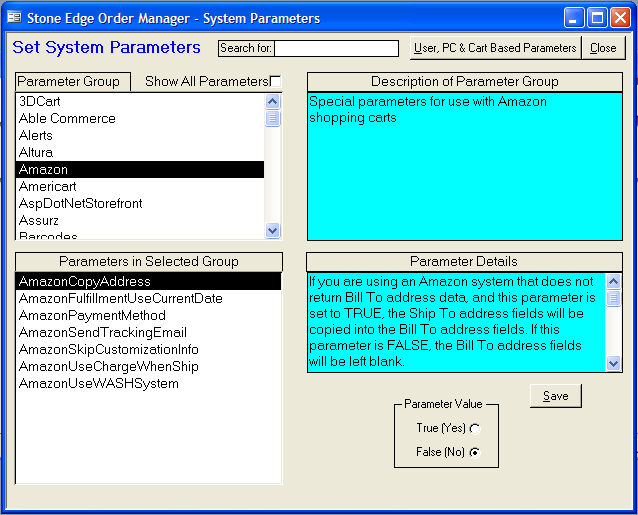Select Able Commerce parameter group
Screen dimensions: 638x515
(x=140, y=118)
